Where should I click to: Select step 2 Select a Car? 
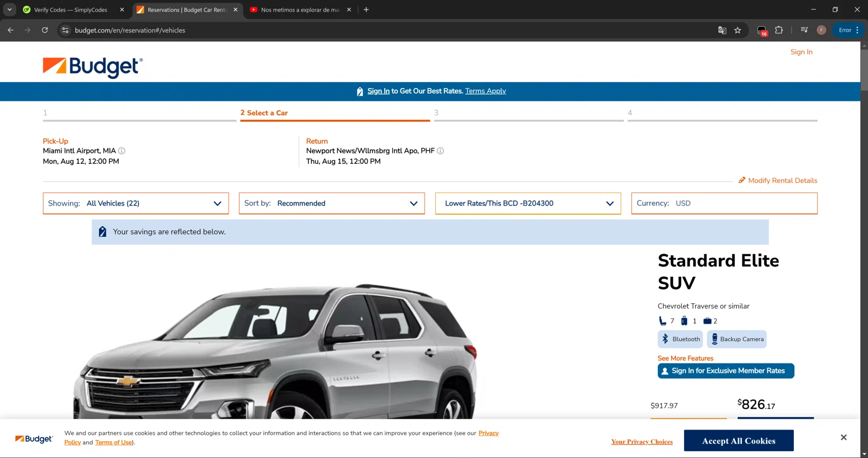(334, 114)
